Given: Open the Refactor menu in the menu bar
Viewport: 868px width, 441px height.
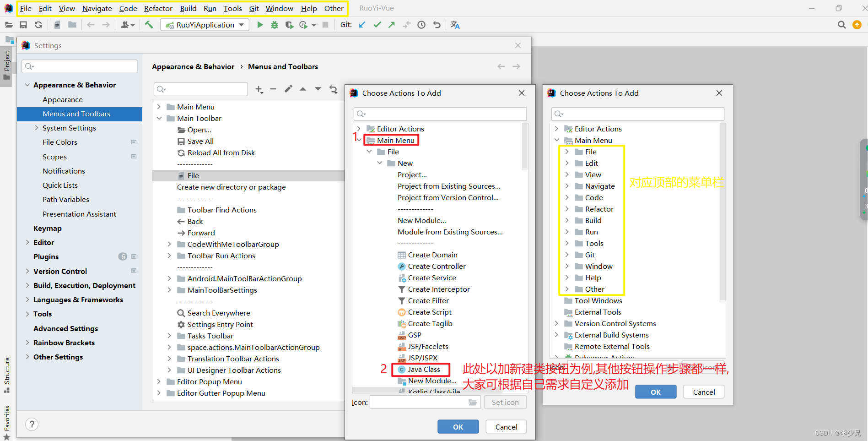Looking at the screenshot, I should pyautogui.click(x=158, y=8).
